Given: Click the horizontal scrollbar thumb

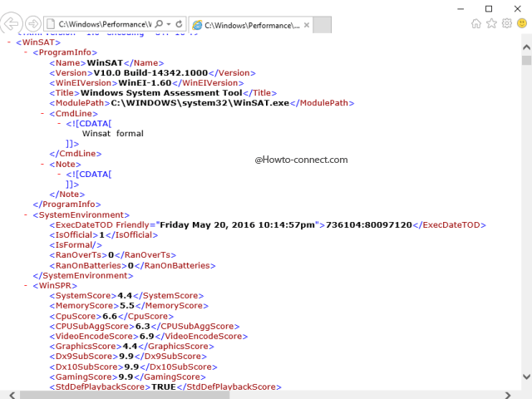Looking at the screenshot, I should (x=125, y=395).
